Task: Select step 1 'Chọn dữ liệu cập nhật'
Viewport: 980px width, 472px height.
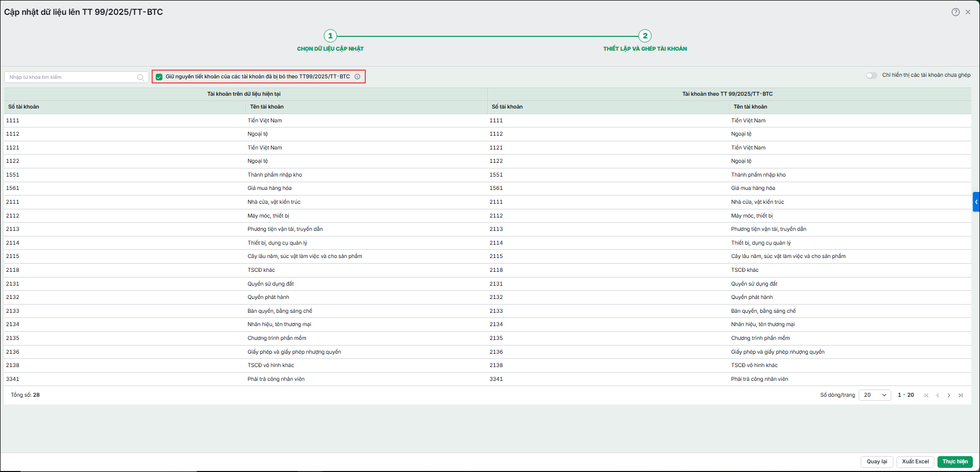Action: [330, 41]
